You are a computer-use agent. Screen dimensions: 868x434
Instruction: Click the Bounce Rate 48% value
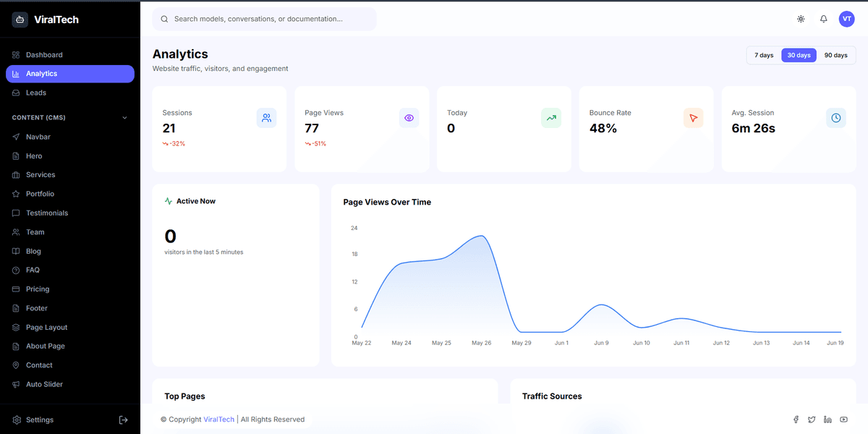(603, 128)
